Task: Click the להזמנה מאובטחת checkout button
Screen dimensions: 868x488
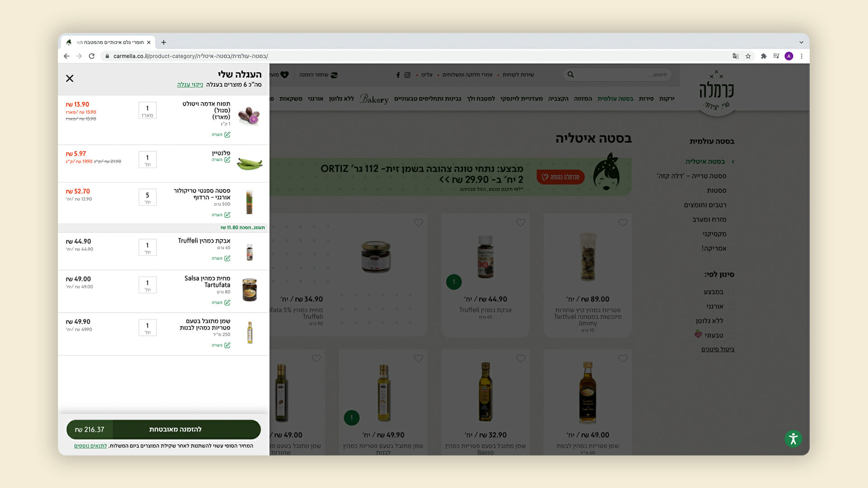Action: 175,429
